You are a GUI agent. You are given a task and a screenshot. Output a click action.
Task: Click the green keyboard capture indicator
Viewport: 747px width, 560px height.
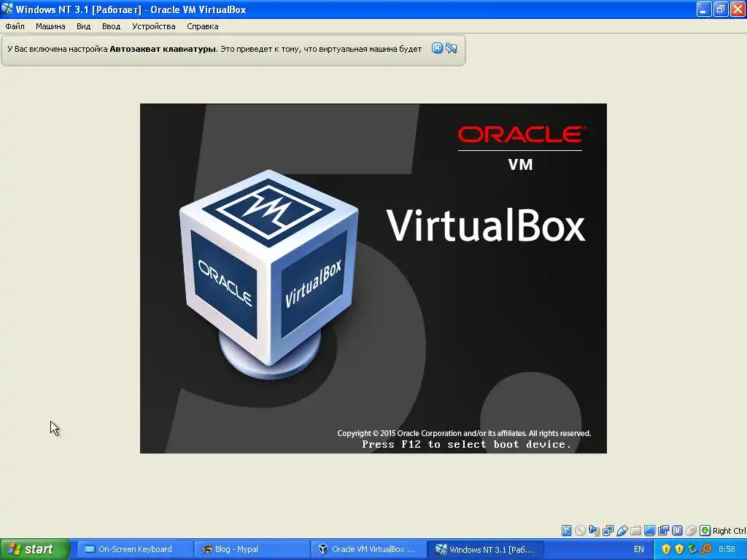(x=705, y=531)
